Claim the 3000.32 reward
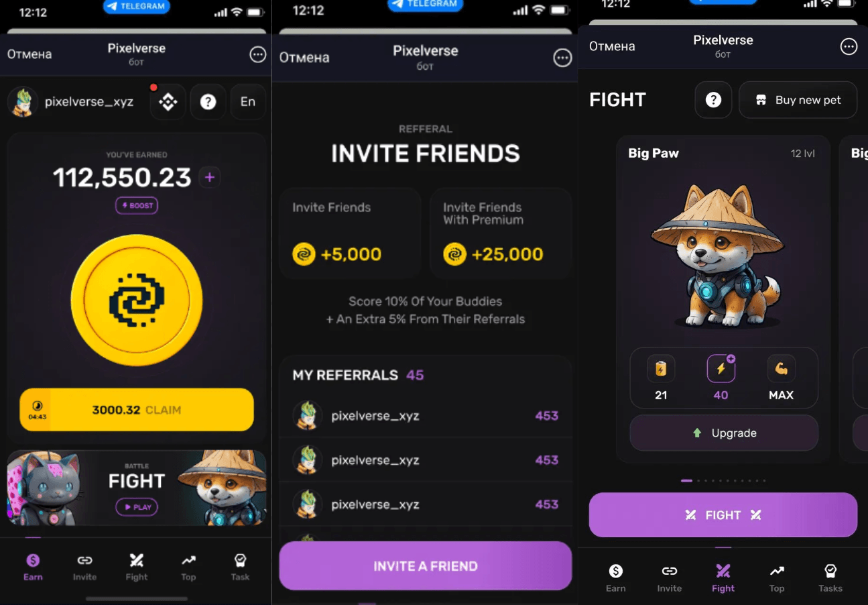 tap(137, 410)
